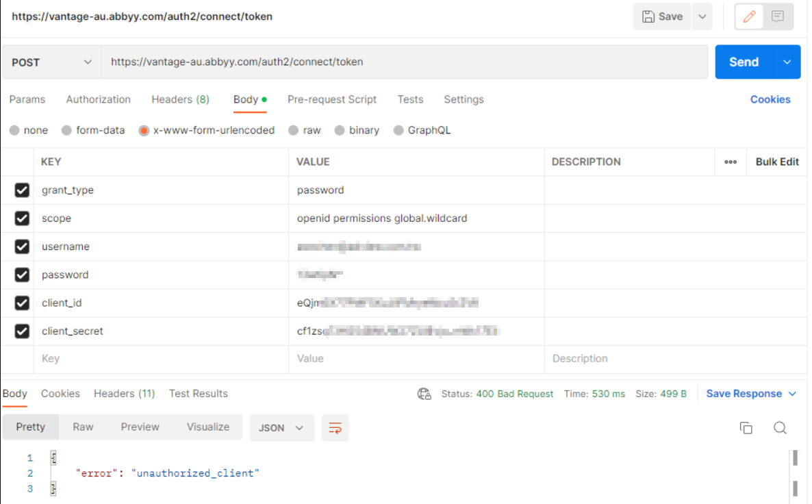Open the Test Results tab
Screen dimensions: 812x504
[x=199, y=394]
